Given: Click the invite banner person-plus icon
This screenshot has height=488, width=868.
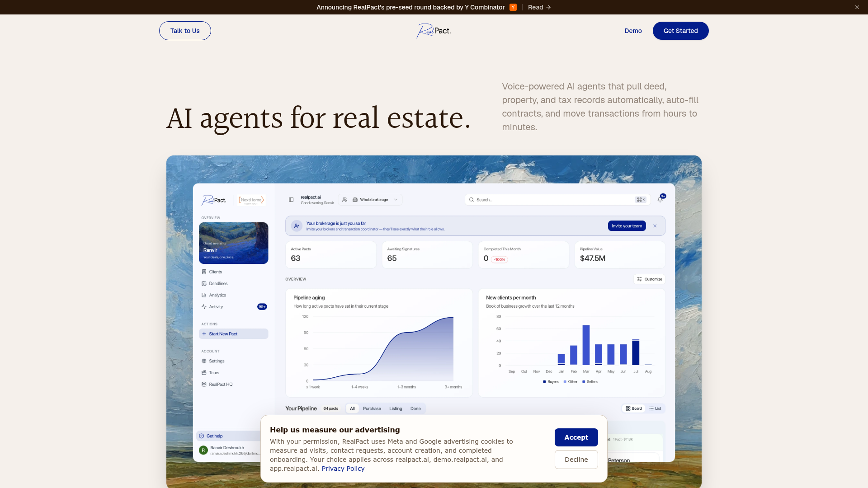Looking at the screenshot, I should 297,226.
